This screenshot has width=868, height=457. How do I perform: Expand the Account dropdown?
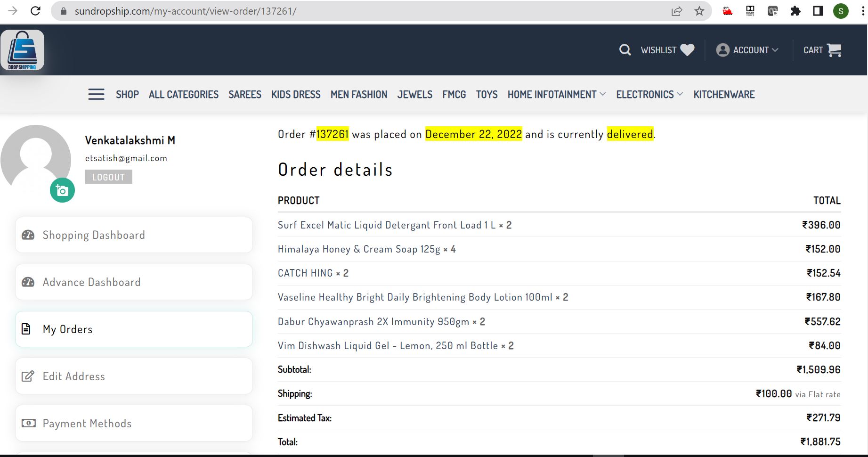[747, 50]
